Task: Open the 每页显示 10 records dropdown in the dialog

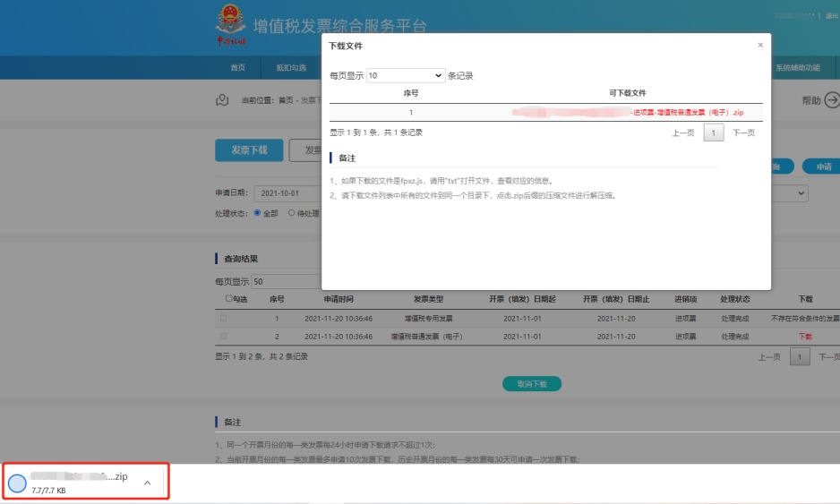Action: click(x=406, y=76)
